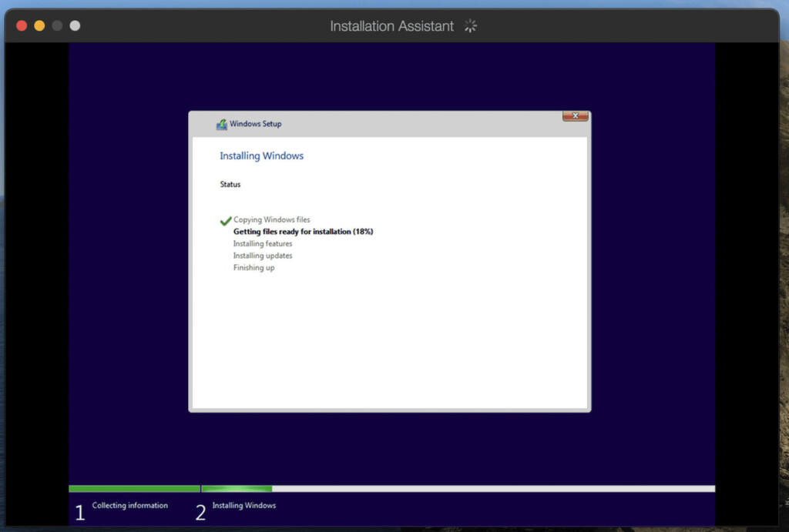The image size is (789, 532).
Task: Click the Windows Setup dialog title text
Action: 256,124
